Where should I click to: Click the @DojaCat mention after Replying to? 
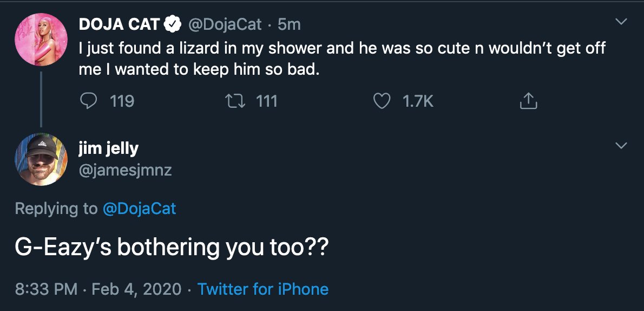139,209
